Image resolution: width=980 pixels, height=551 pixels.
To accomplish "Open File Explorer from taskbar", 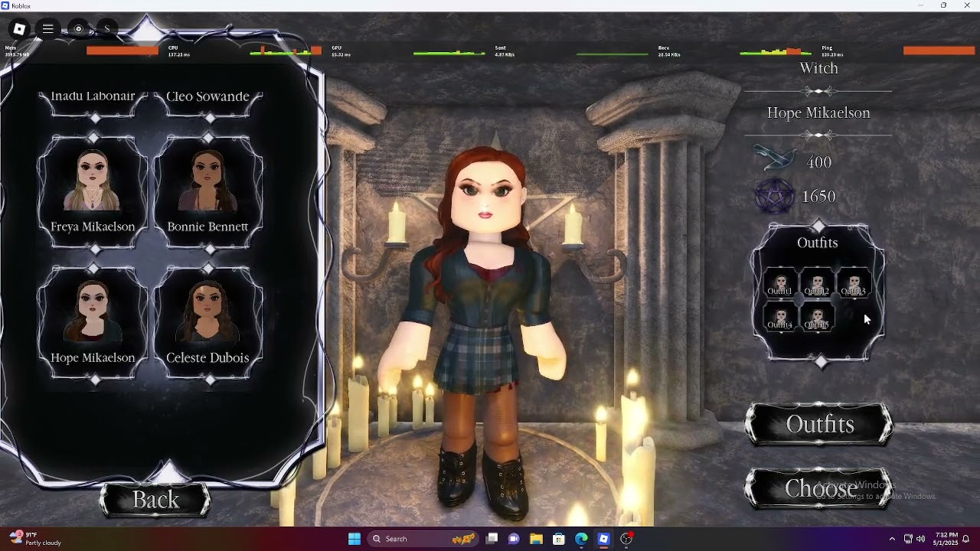I will [536, 539].
